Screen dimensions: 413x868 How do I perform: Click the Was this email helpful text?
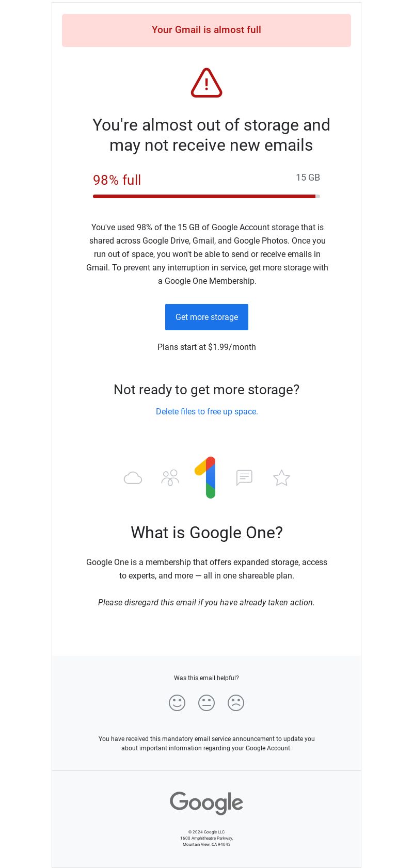[206, 678]
